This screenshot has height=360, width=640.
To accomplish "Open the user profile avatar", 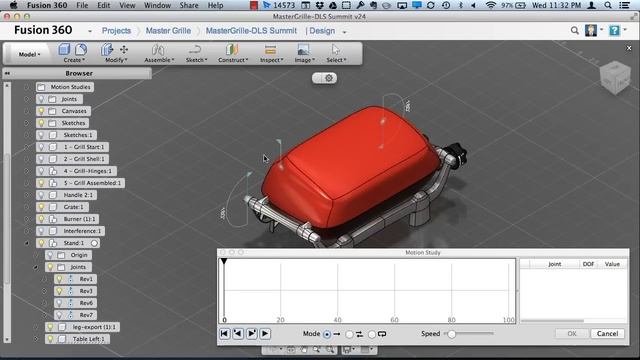I will click(591, 31).
